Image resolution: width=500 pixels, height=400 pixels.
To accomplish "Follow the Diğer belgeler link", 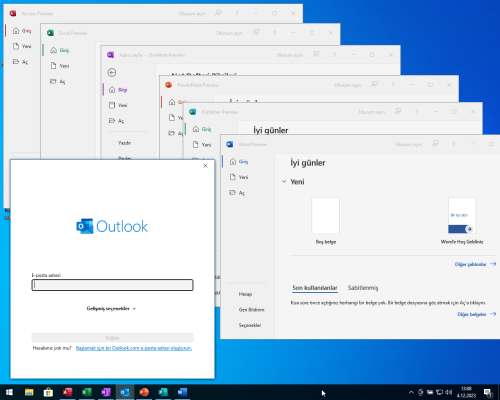I will click(477, 314).
